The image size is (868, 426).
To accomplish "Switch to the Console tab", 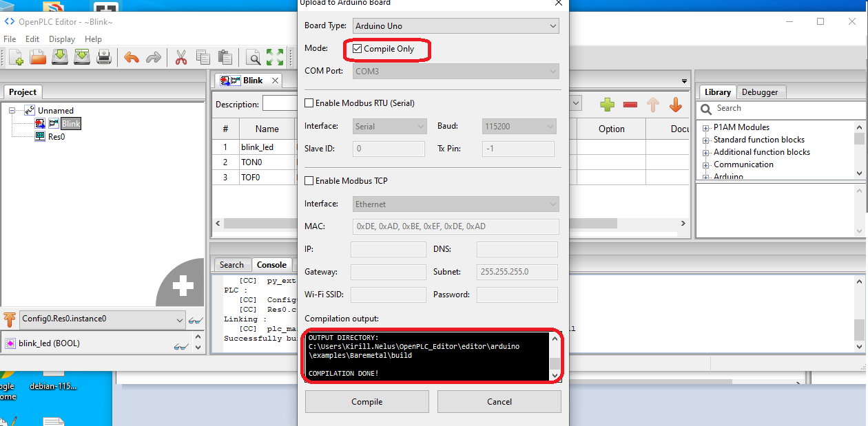I will (x=271, y=265).
